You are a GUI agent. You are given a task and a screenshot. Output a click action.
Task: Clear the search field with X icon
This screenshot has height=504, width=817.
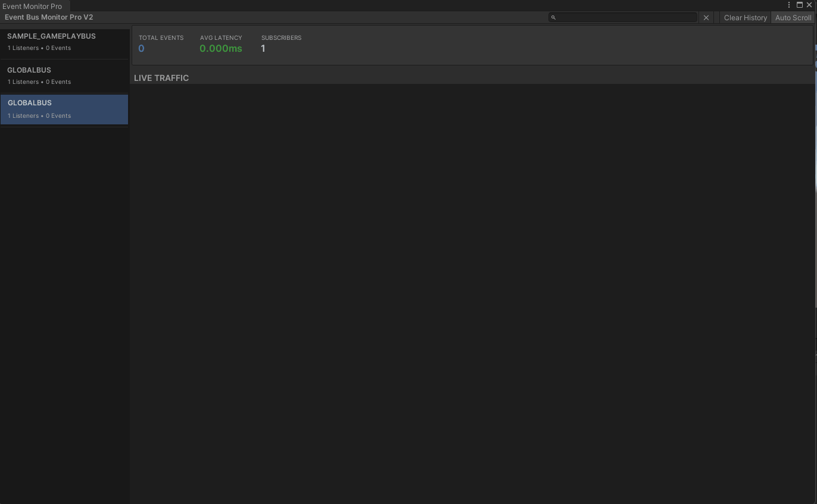pos(706,18)
